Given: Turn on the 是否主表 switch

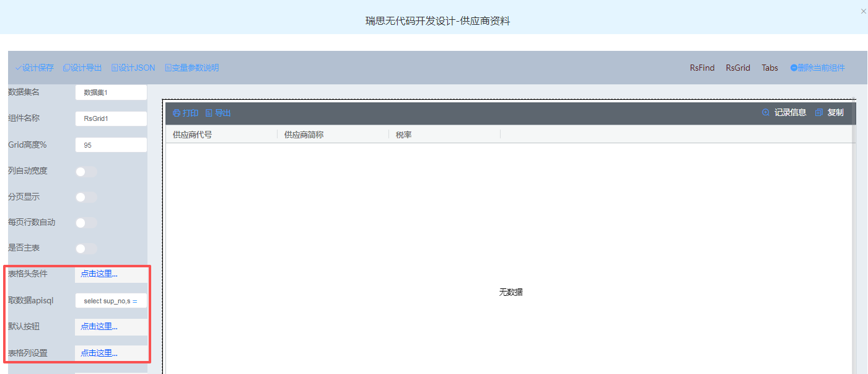Looking at the screenshot, I should point(86,249).
